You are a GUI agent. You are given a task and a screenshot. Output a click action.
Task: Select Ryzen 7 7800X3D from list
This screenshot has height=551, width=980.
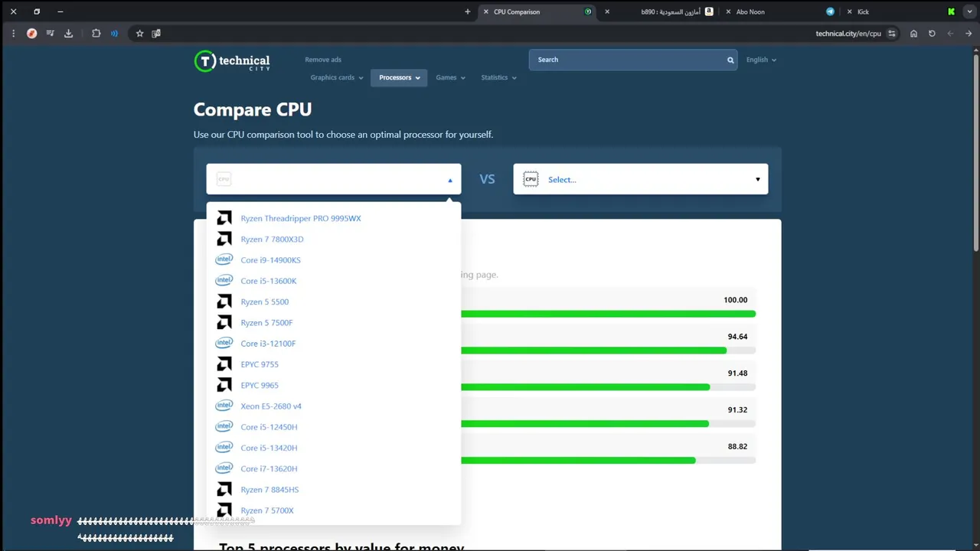click(x=334, y=240)
